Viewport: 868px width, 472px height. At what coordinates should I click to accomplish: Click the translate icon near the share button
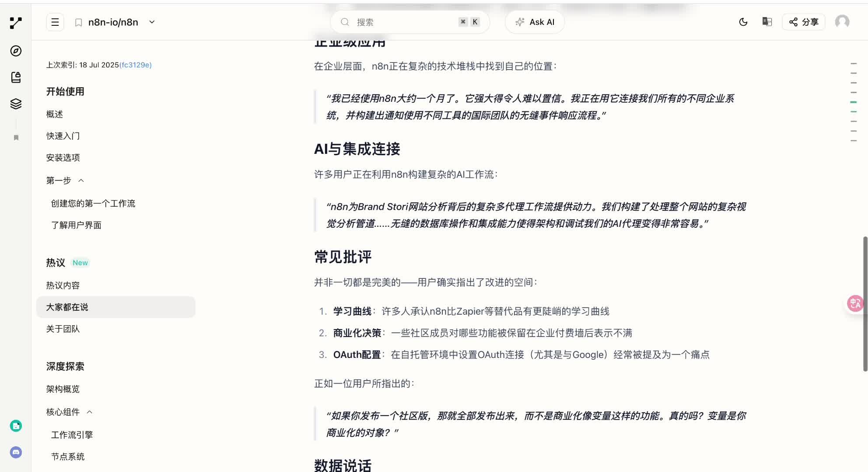point(767,22)
